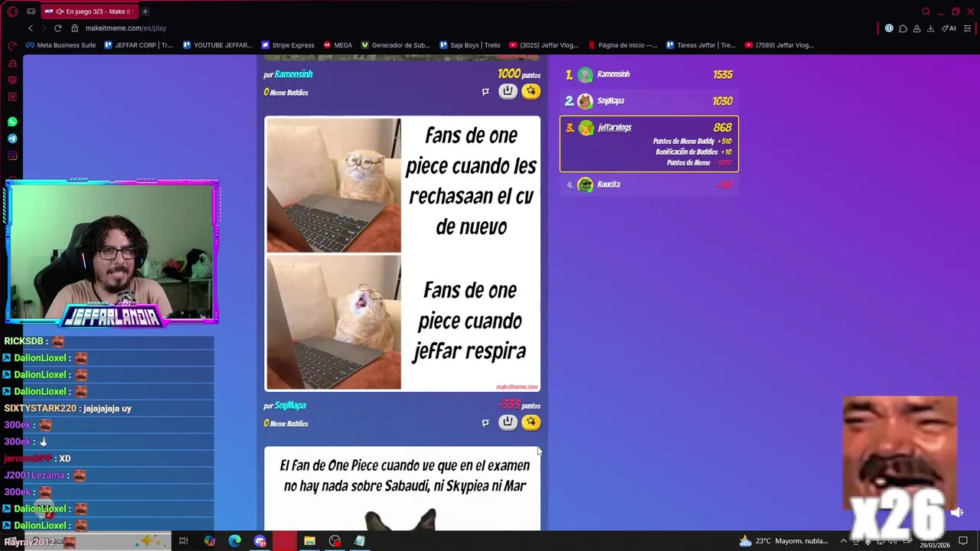Open the Saja Boys Trello bookmark
This screenshot has width=980, height=551.
click(469, 45)
